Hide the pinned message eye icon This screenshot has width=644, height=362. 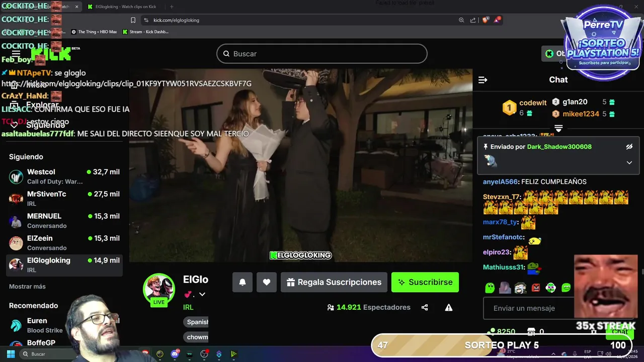tap(629, 147)
